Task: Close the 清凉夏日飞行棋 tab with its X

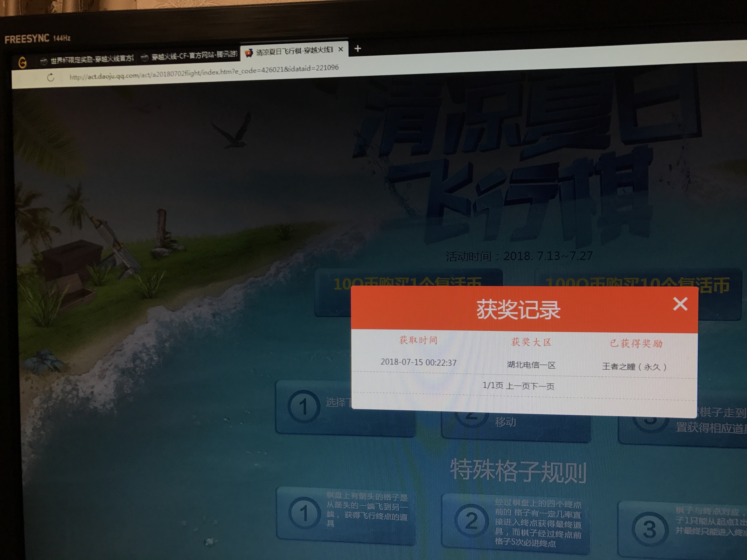Action: tap(341, 49)
